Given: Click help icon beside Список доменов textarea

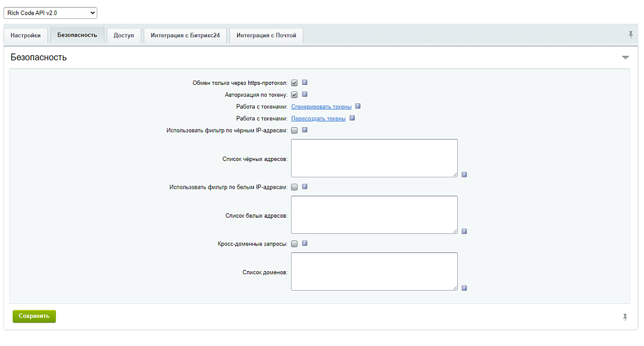Looking at the screenshot, I should tap(464, 288).
